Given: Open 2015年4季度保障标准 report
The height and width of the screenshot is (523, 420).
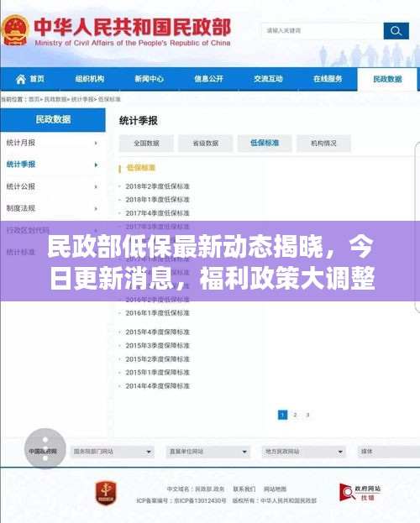Looking at the screenshot, I should 158,332.
